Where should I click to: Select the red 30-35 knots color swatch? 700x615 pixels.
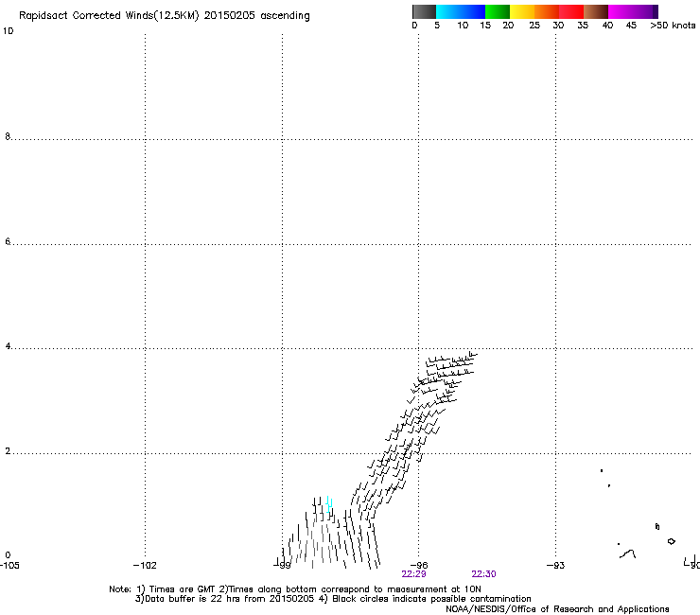(x=571, y=11)
